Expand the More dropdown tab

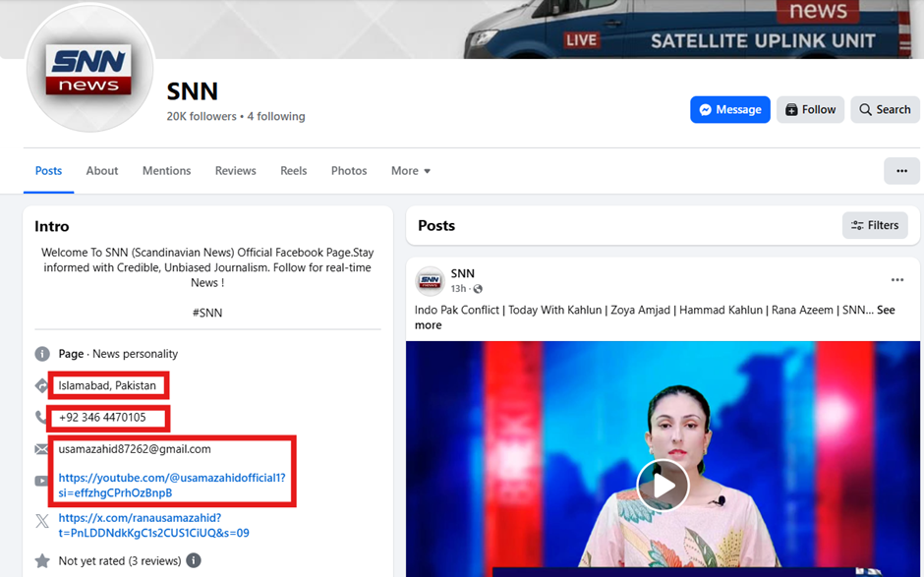tap(411, 171)
